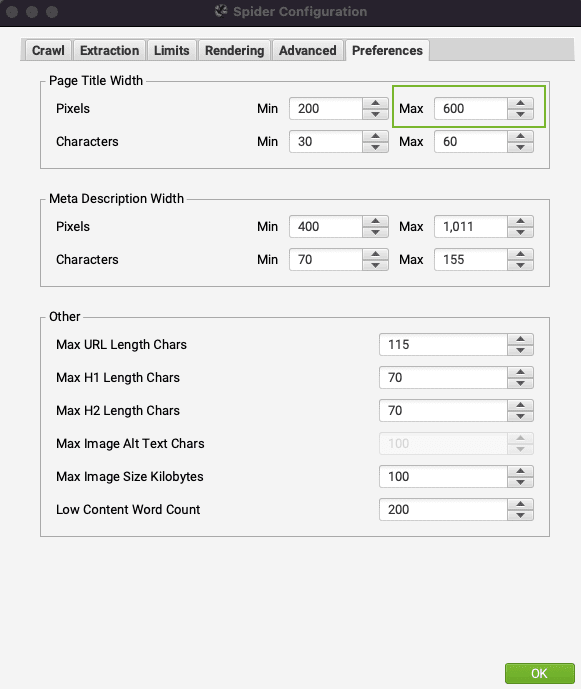Decrease Page Title Characters Min value
The width and height of the screenshot is (581, 689).
(x=375, y=147)
